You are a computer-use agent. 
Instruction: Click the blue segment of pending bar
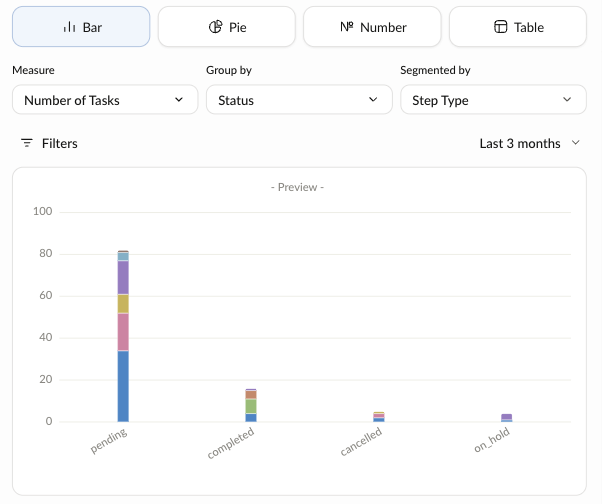click(x=123, y=386)
